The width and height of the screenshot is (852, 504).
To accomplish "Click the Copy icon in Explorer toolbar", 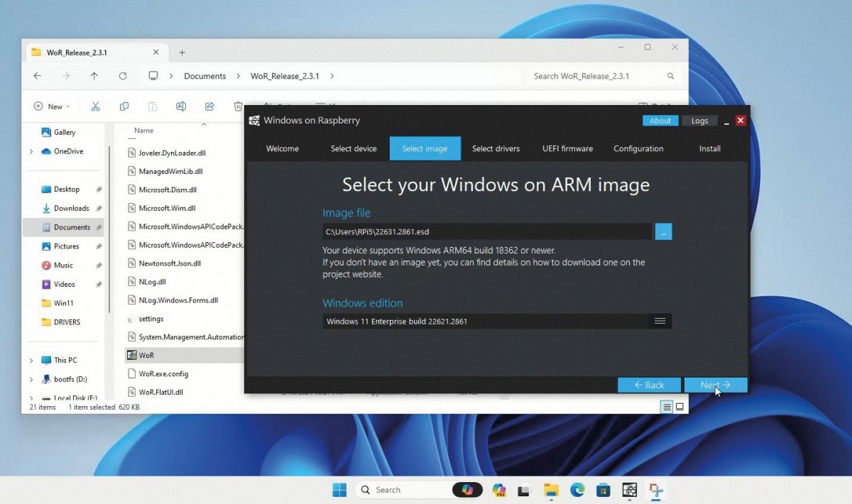I will click(x=124, y=106).
